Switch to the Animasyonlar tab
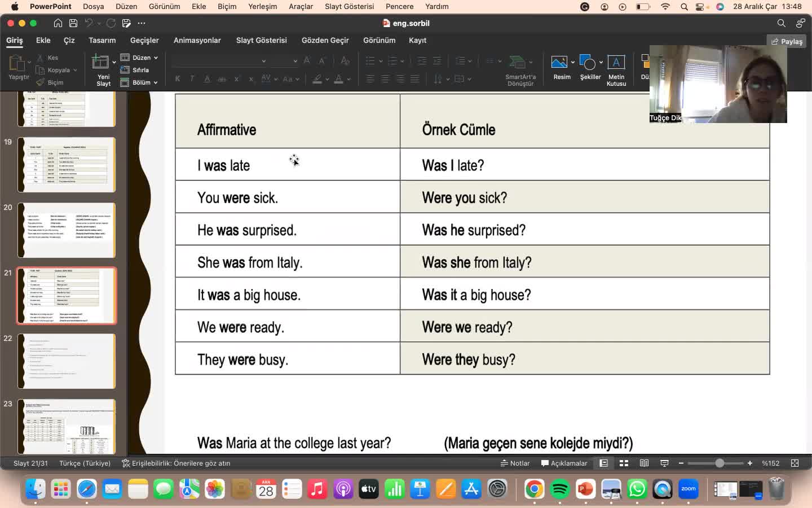 tap(197, 41)
